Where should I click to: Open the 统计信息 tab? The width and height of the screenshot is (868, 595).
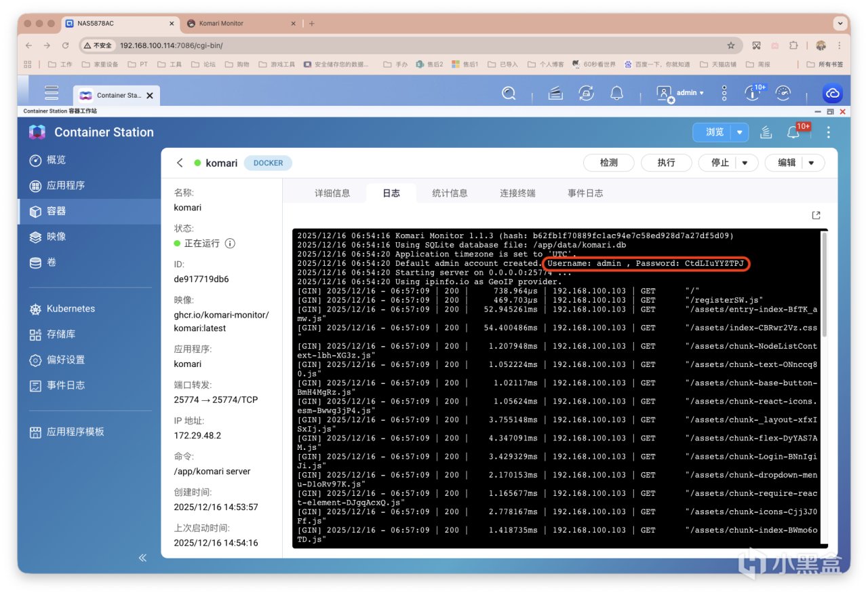point(450,193)
